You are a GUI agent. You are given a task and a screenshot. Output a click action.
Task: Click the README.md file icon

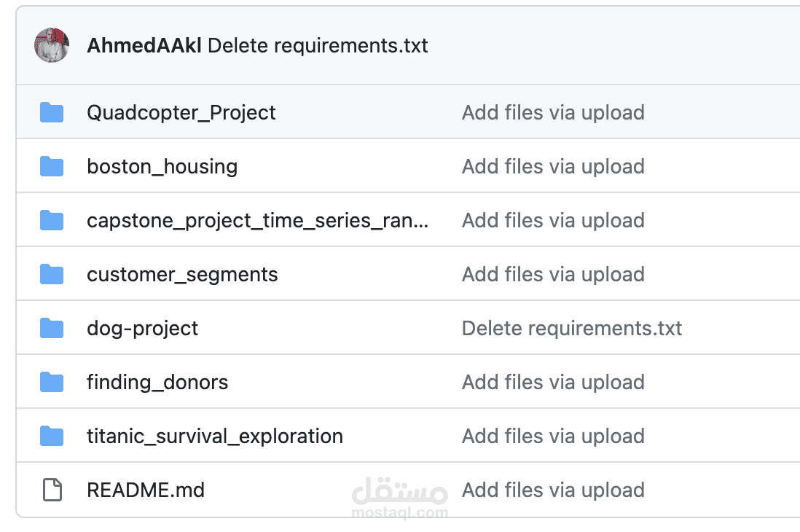click(x=52, y=490)
